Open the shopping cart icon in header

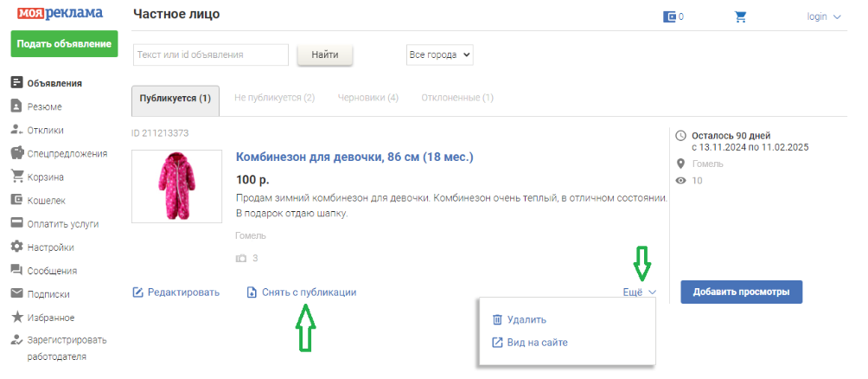(x=740, y=16)
